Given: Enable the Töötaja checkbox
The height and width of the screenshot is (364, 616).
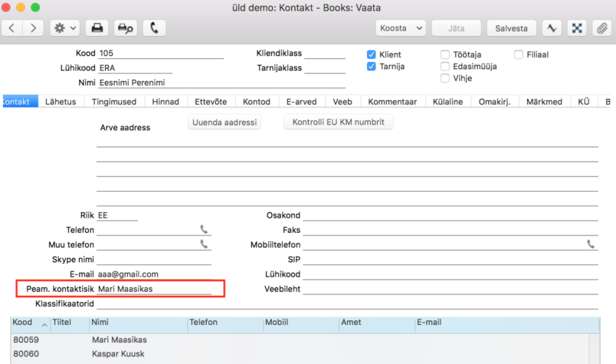Looking at the screenshot, I should coord(444,54).
